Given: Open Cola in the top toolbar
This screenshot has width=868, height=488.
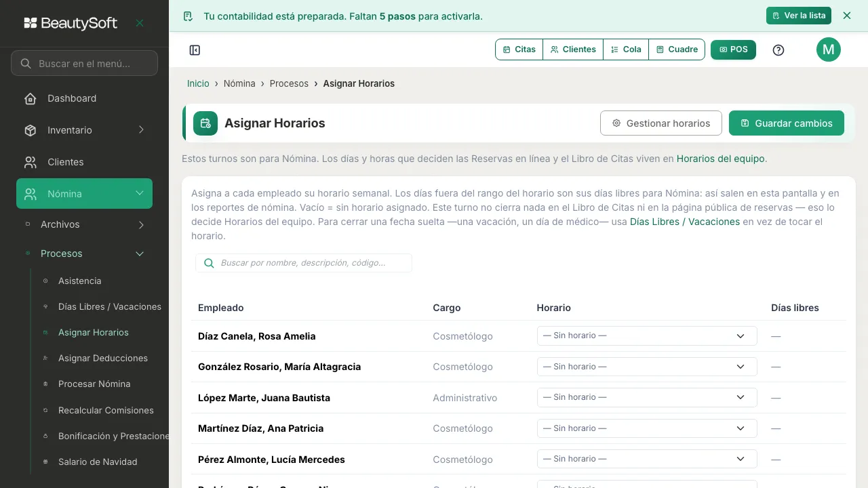Looking at the screenshot, I should click(x=626, y=49).
